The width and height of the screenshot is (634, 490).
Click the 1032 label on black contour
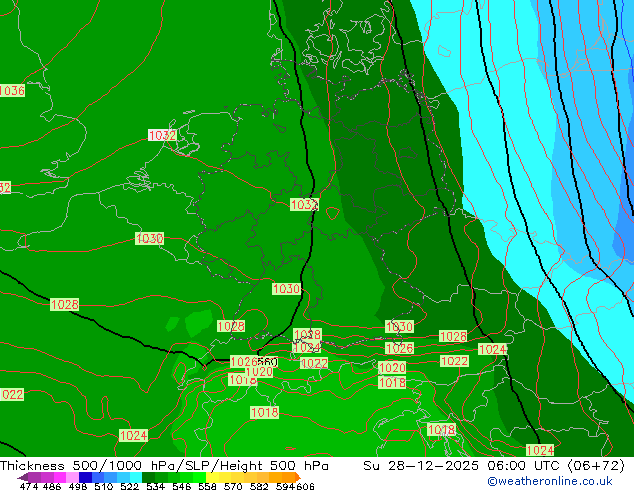[x=304, y=205]
